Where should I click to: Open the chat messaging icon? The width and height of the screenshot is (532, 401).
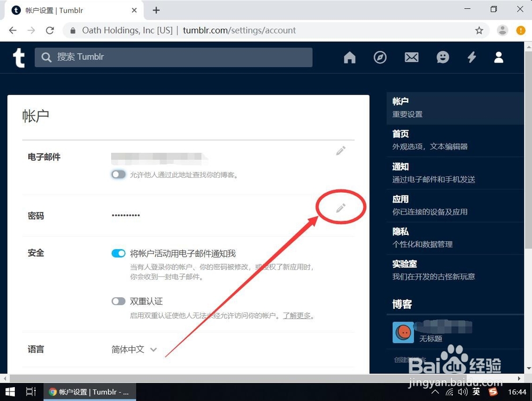pos(442,57)
